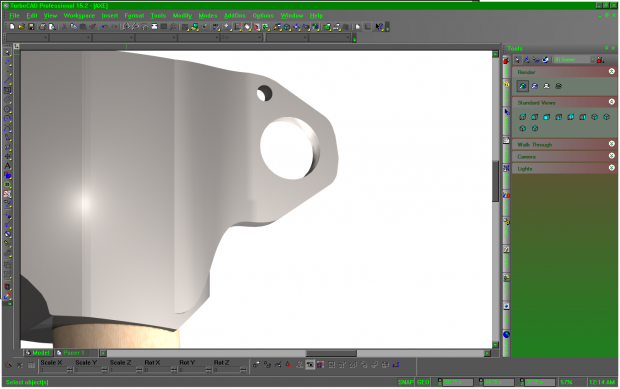Click the first icon in second Standard Views row
Viewport: 620px width, 389px height.
522,128
